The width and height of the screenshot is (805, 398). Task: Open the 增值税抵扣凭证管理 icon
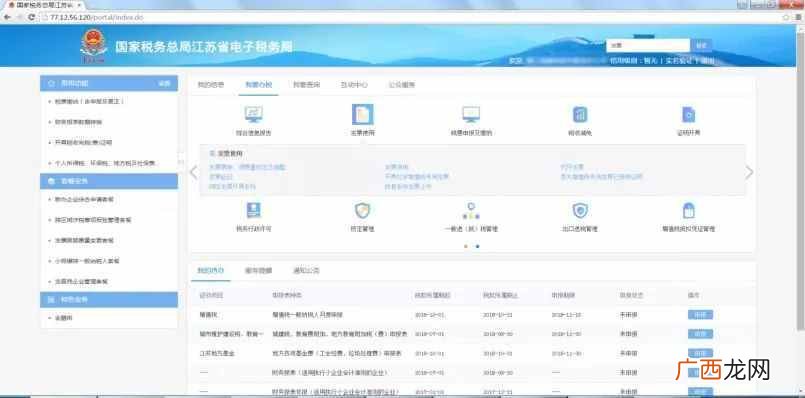click(688, 210)
